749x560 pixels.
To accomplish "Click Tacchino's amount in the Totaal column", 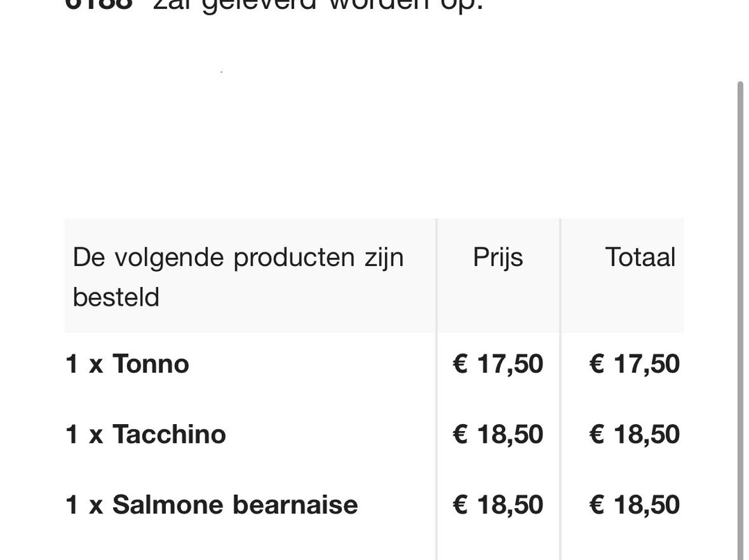I will [x=635, y=435].
